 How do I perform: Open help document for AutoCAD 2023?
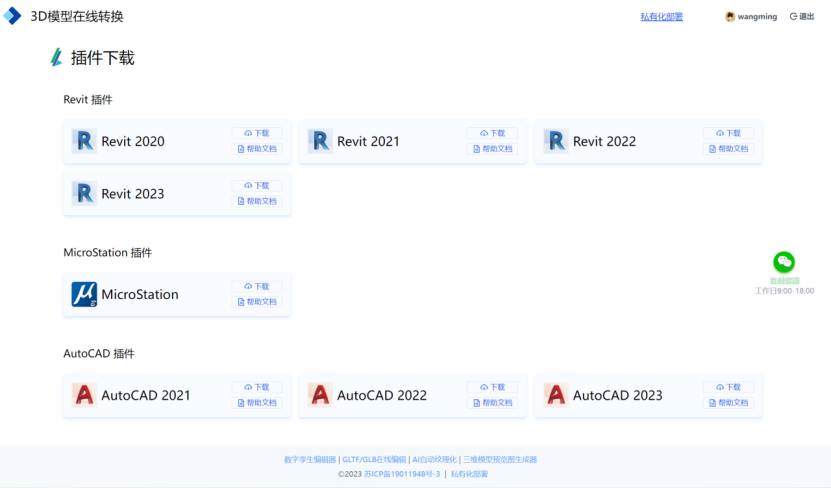click(728, 403)
